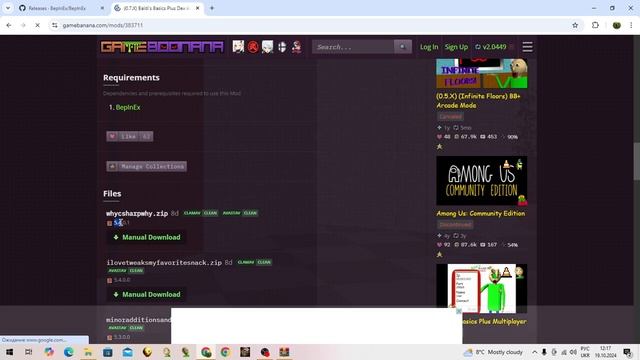The width and height of the screenshot is (640, 360).
Task: Open the weather widget showing Mostly cloudy
Action: click(x=493, y=352)
